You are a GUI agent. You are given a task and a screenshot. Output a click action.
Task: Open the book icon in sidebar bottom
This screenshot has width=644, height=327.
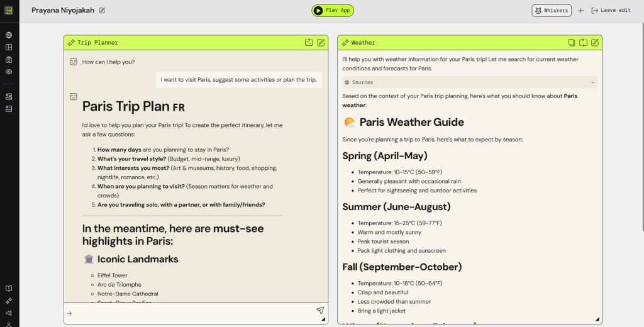[9, 289]
